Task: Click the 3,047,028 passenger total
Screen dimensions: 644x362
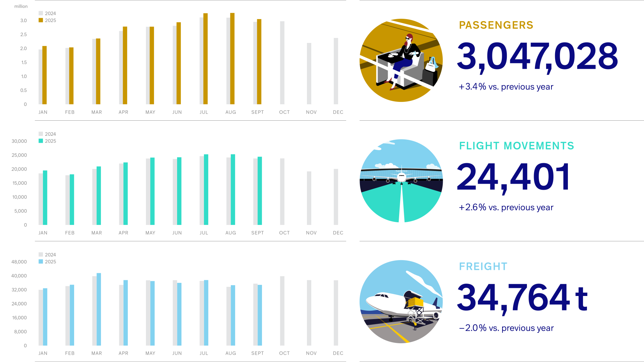Action: (x=537, y=56)
